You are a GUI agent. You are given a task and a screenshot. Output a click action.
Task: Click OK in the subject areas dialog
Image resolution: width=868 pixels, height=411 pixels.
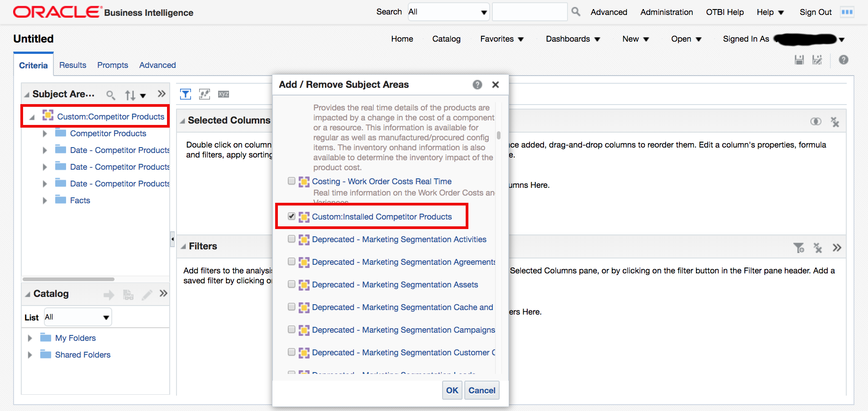coord(452,390)
